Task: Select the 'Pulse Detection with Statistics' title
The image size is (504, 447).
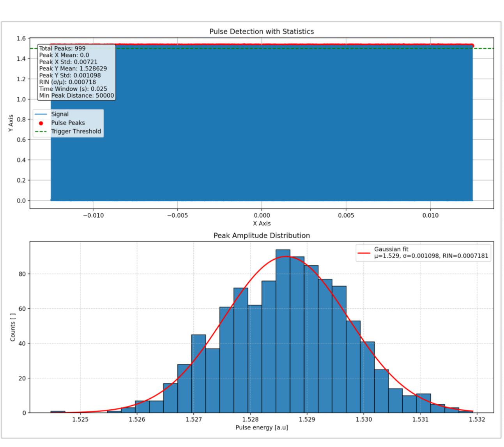Action: click(x=262, y=32)
